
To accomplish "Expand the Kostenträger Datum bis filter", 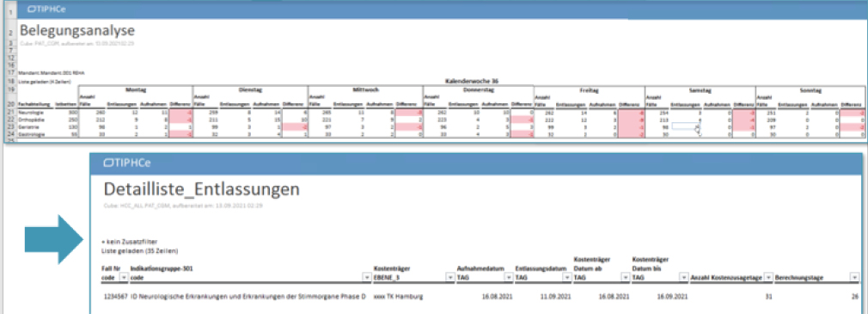I will pyautogui.click(x=684, y=277).
